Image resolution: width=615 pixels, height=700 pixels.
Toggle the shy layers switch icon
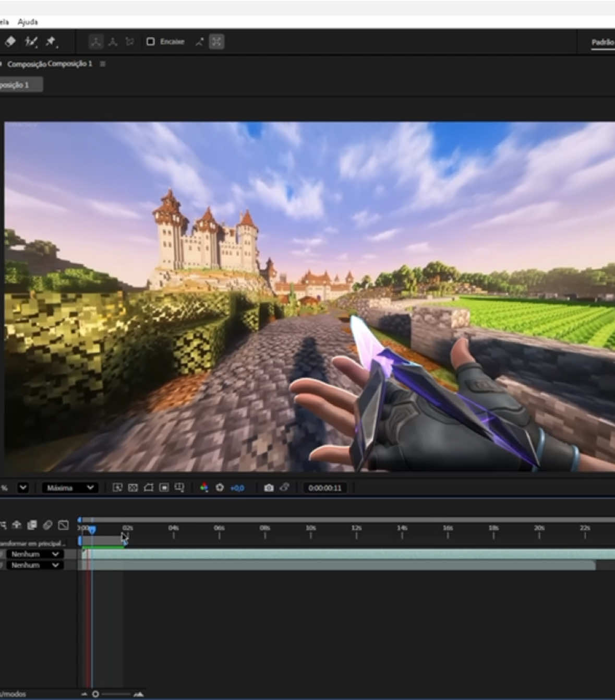16,525
